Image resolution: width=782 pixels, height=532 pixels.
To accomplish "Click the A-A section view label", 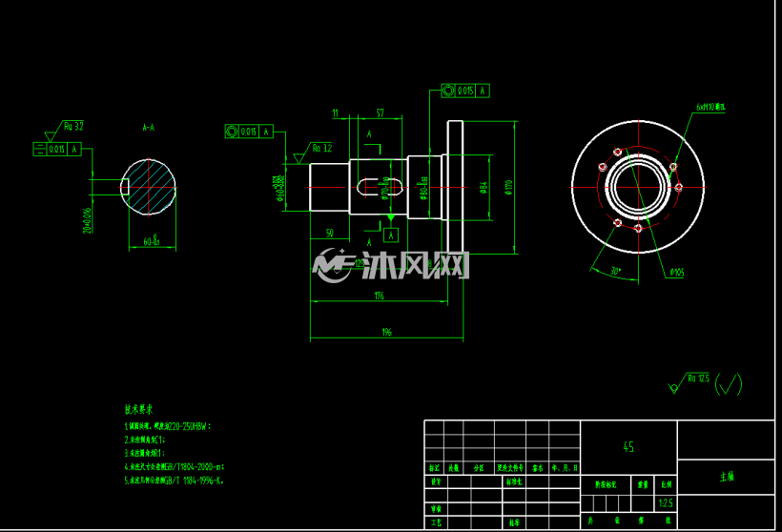I will [149, 128].
